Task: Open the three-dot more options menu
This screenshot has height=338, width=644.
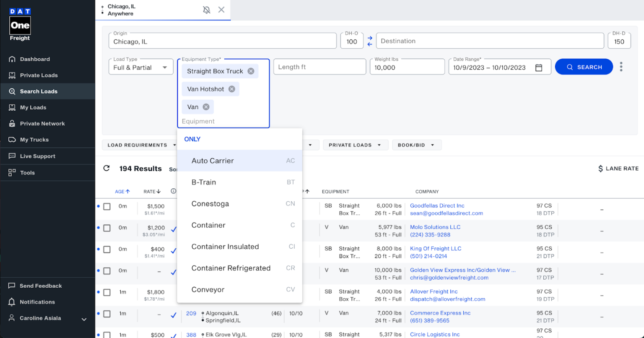Action: (x=621, y=67)
